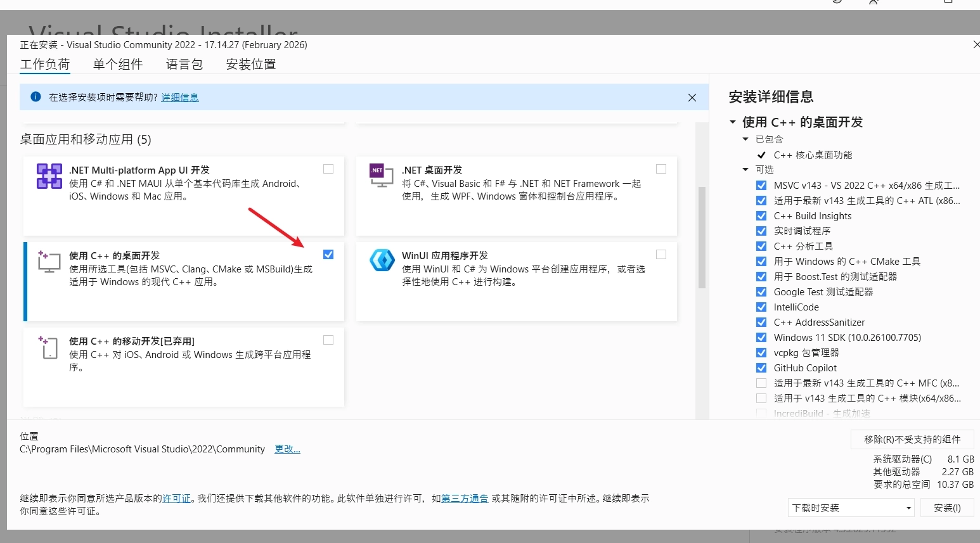Screen dimensions: 980x543
Task: Click the C++ 核心桌面功能 included item
Action: tap(813, 155)
